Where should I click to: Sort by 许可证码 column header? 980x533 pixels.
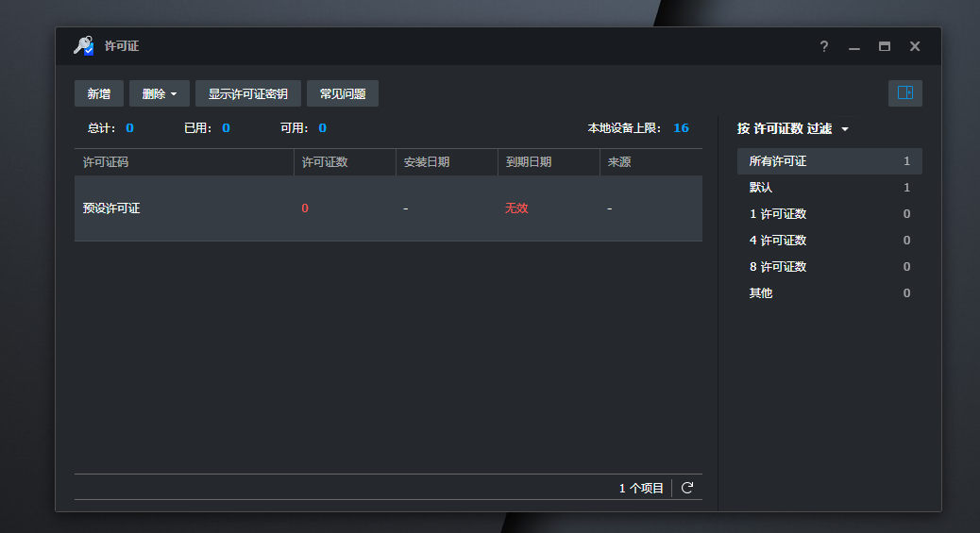pyautogui.click(x=184, y=162)
